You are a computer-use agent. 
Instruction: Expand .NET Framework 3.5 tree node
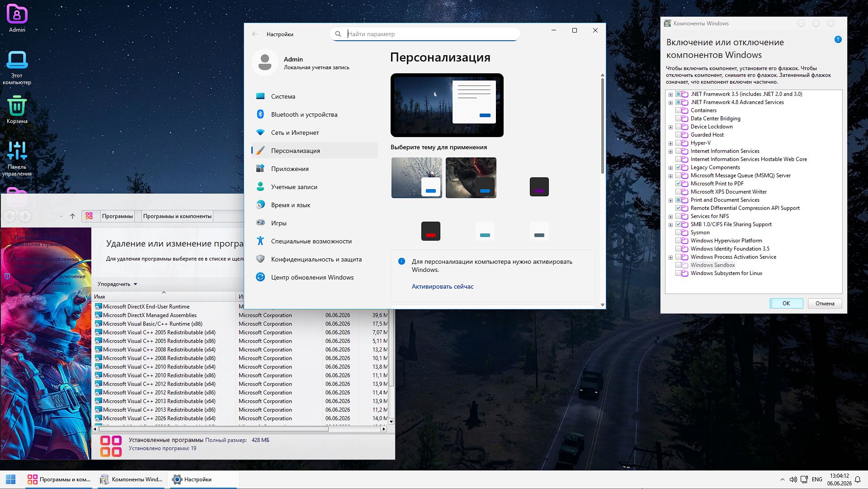tap(670, 95)
